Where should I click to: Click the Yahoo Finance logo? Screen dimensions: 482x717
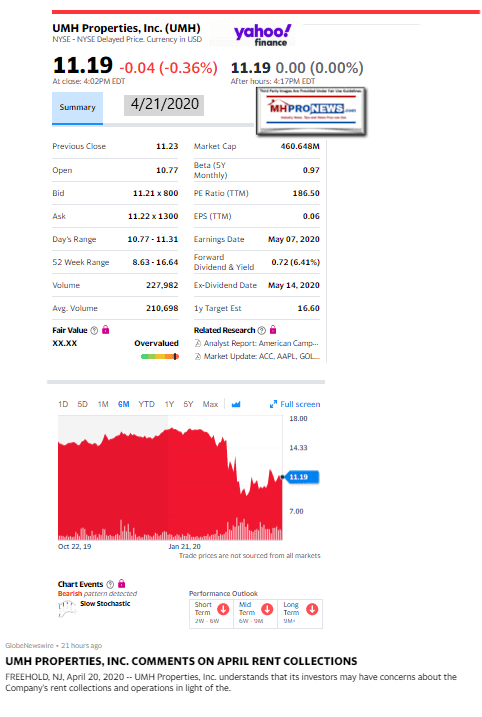pyautogui.click(x=262, y=35)
